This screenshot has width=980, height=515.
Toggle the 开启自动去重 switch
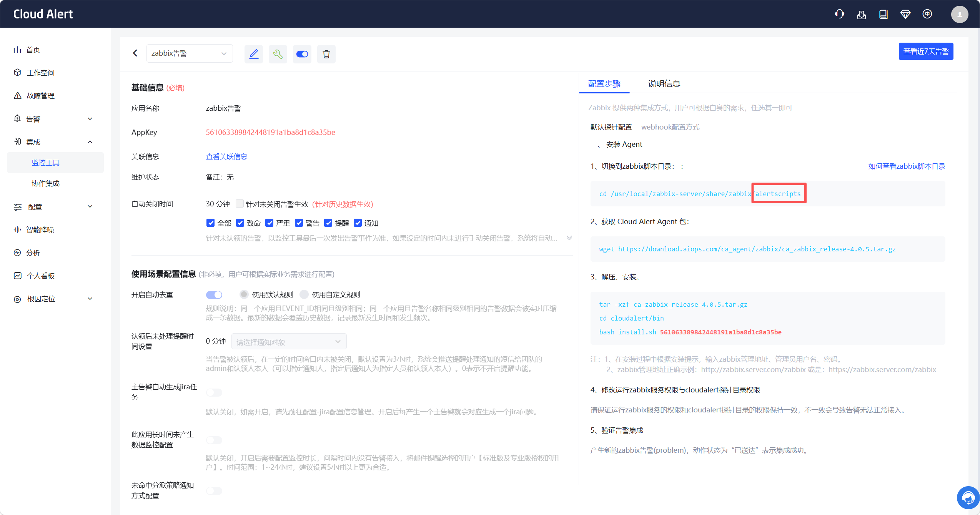214,295
